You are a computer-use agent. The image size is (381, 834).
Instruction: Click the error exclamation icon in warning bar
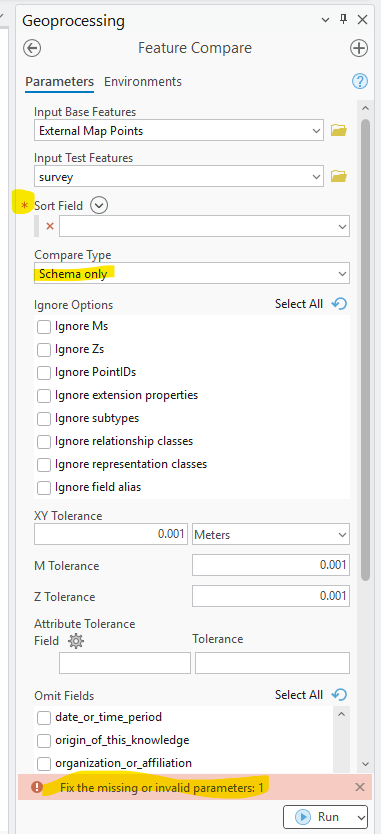tap(37, 787)
